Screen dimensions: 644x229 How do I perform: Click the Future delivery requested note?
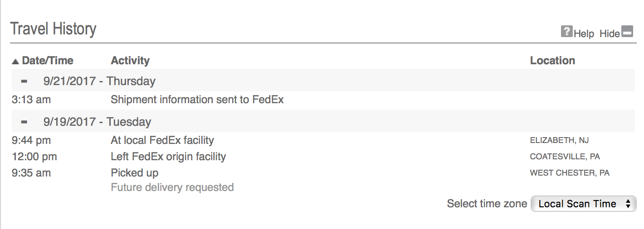(x=172, y=187)
